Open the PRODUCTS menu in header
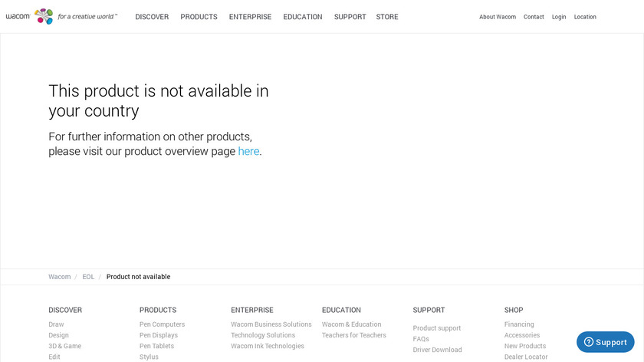644x362 pixels. (199, 17)
